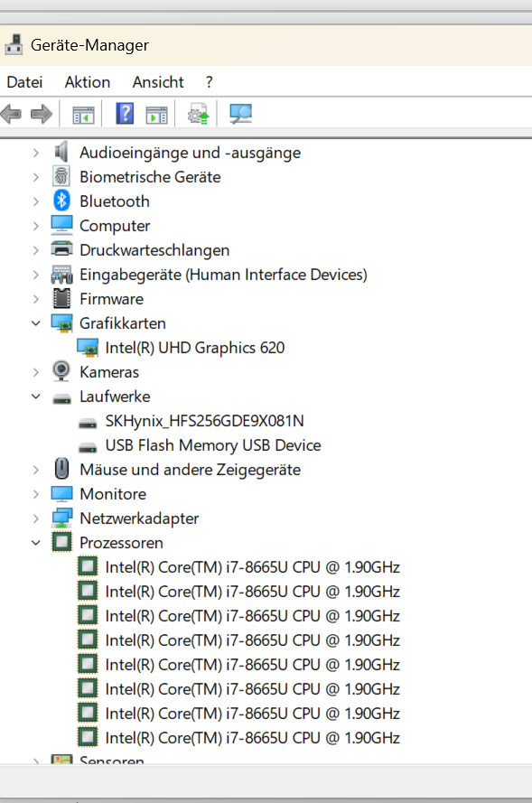Select Audioeingänge und -ausgänge label
This screenshot has height=803, width=532.
coord(190,153)
